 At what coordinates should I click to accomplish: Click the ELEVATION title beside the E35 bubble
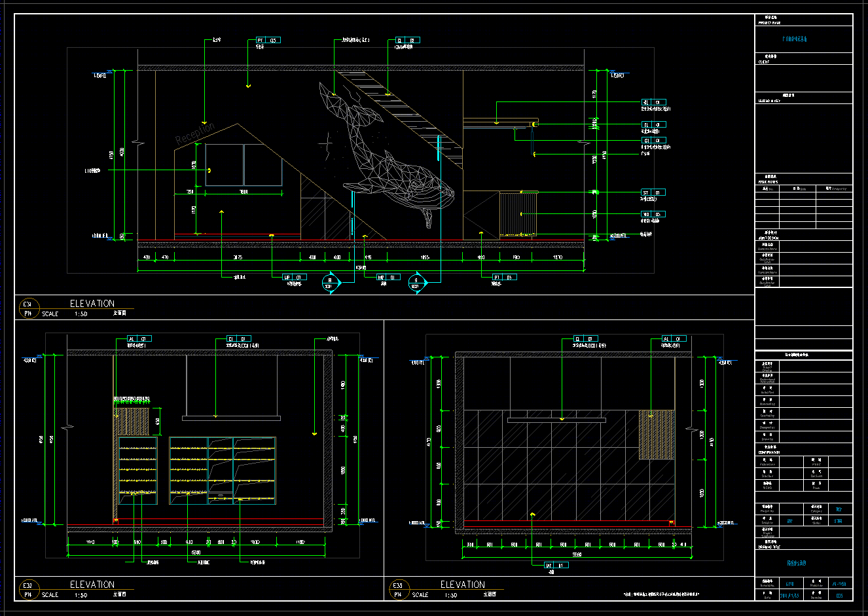463,585
